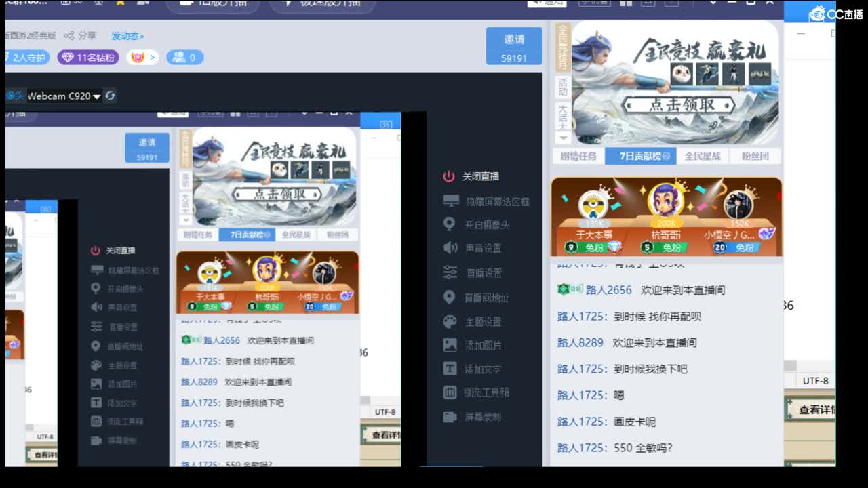Screen dimensions: 868x488
Task: Click the chat message 550 全敏吗?
Action: point(643,448)
